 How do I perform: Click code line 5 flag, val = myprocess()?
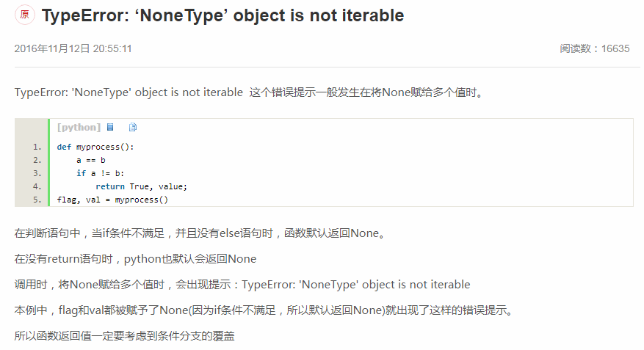pos(112,200)
